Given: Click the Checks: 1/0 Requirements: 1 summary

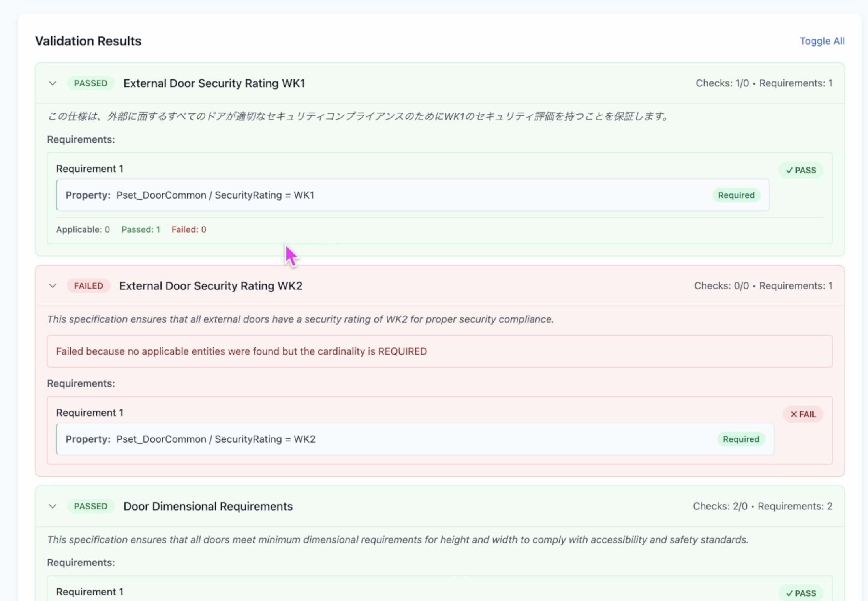Looking at the screenshot, I should point(764,83).
